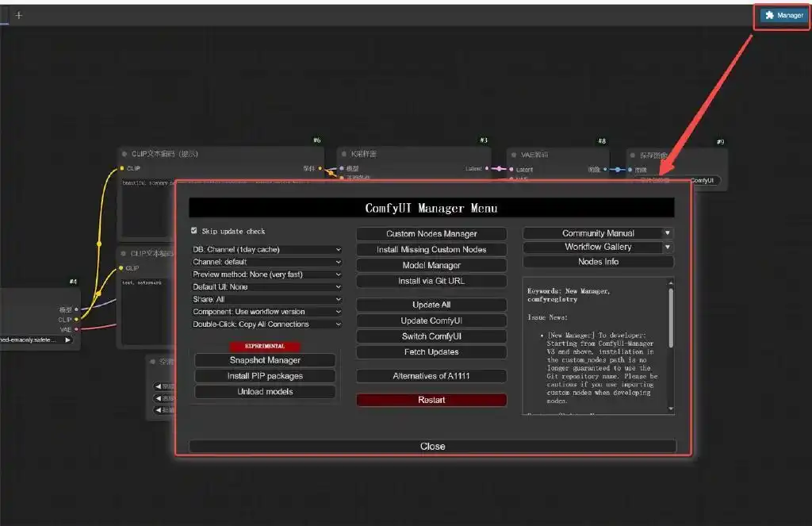812x526 pixels.
Task: Click collapse dot on K采样器 node
Action: click(x=344, y=155)
